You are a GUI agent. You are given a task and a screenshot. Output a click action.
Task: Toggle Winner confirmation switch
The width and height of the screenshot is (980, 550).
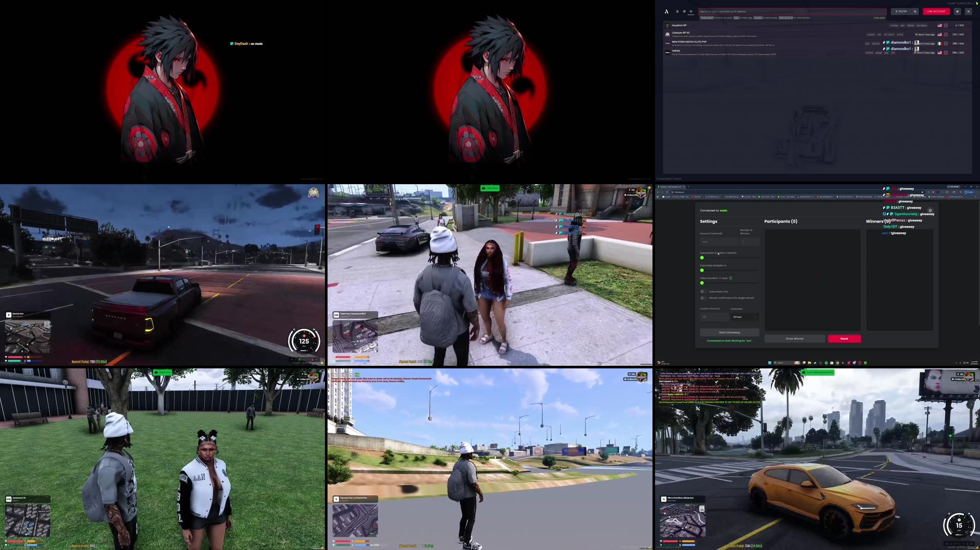coord(703,298)
